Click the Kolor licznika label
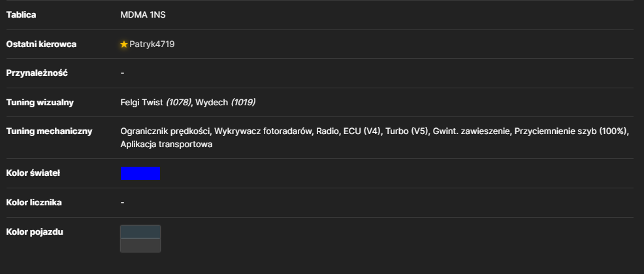644x274 pixels. [x=34, y=203]
